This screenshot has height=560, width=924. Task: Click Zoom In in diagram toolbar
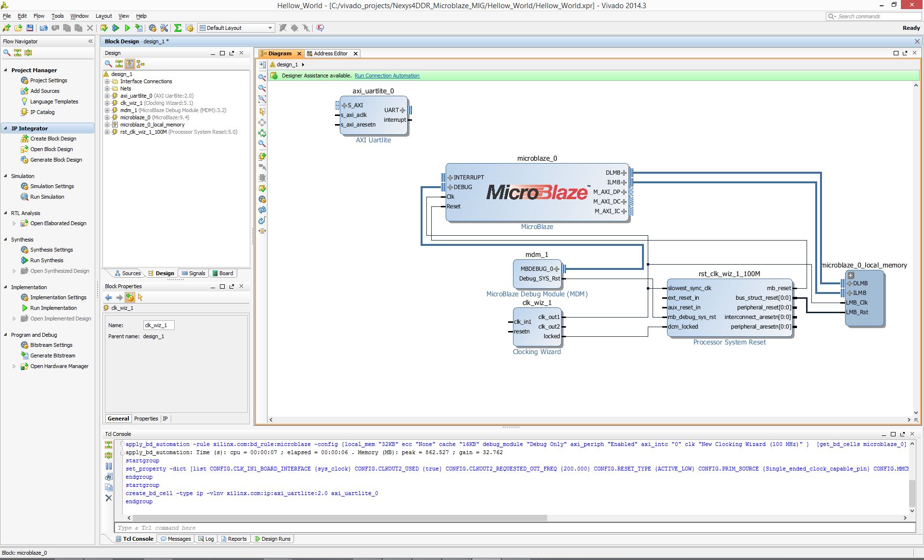tap(262, 77)
